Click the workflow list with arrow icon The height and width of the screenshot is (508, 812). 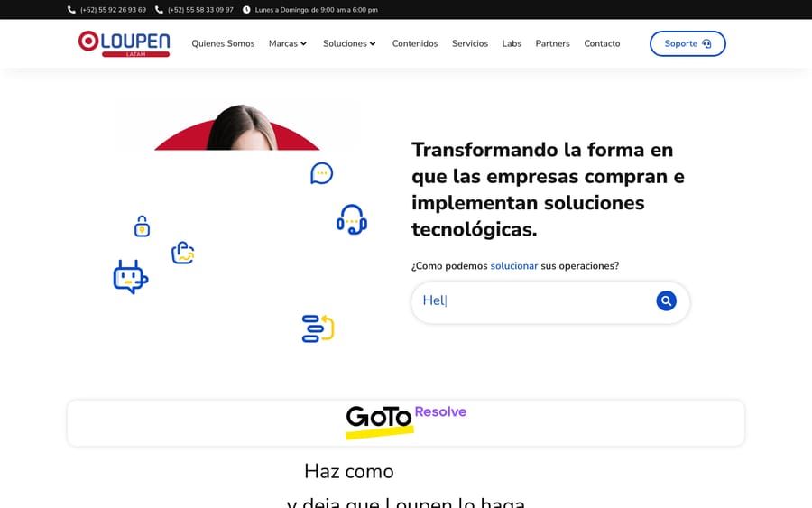(x=318, y=328)
